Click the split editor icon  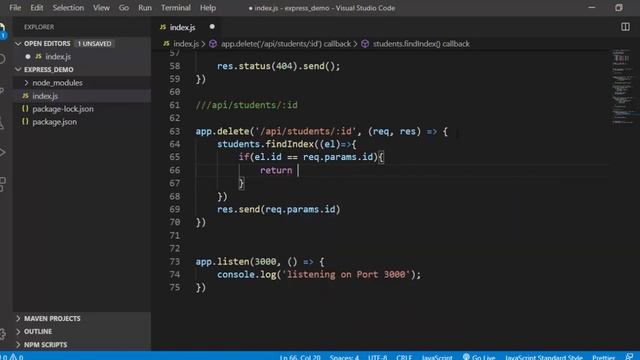click(x=625, y=27)
